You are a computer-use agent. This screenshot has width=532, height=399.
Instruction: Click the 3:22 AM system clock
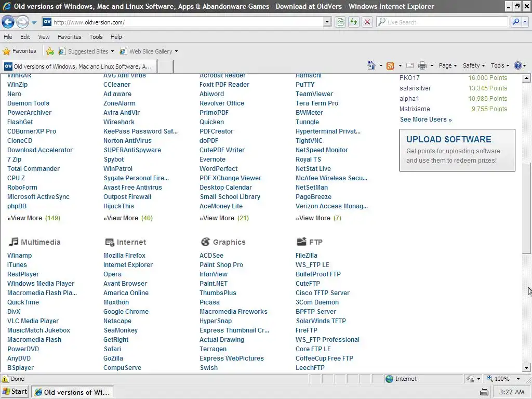(512, 392)
